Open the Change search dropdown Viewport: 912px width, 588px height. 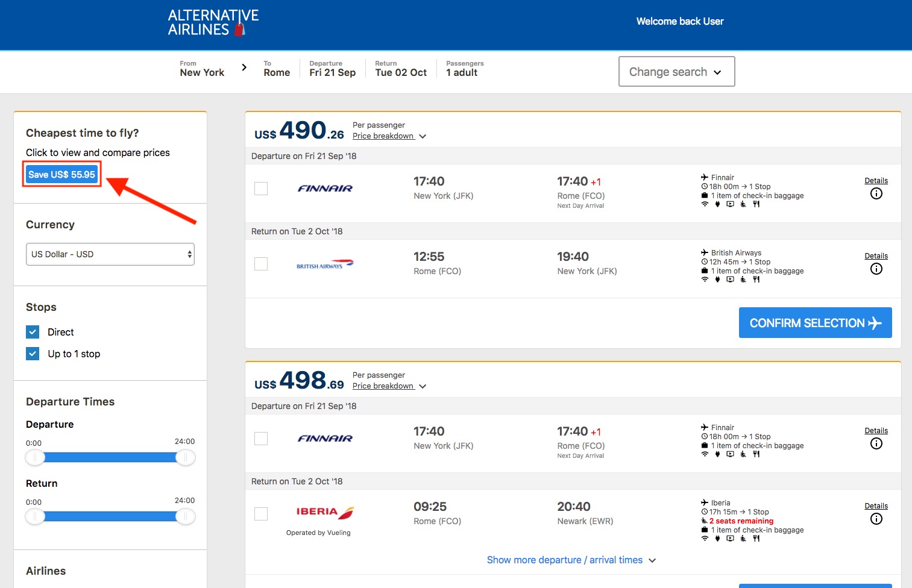tap(676, 72)
